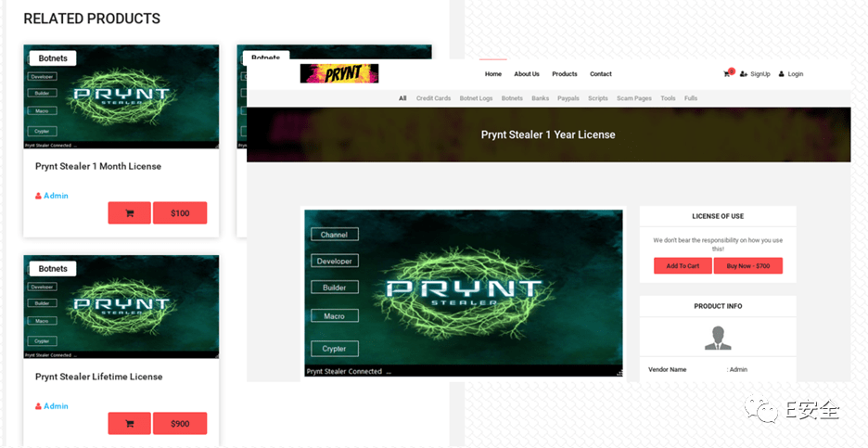Open Contact menu item
Screen dimensions: 868x448
(601, 74)
